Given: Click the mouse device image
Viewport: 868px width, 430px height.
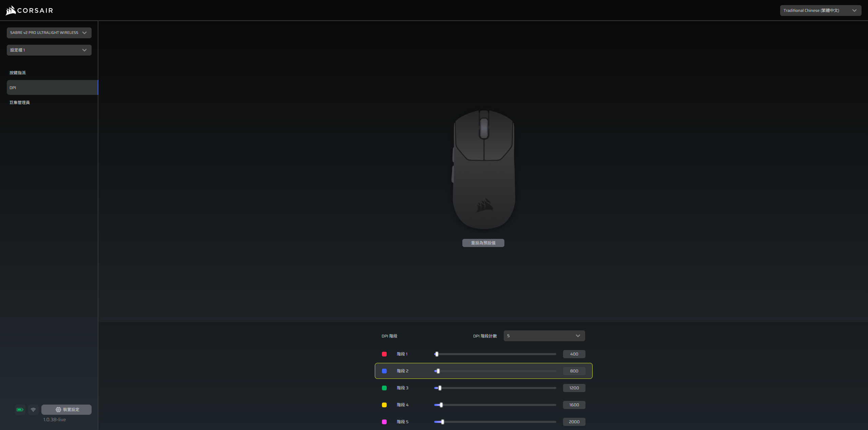Looking at the screenshot, I should tap(484, 169).
